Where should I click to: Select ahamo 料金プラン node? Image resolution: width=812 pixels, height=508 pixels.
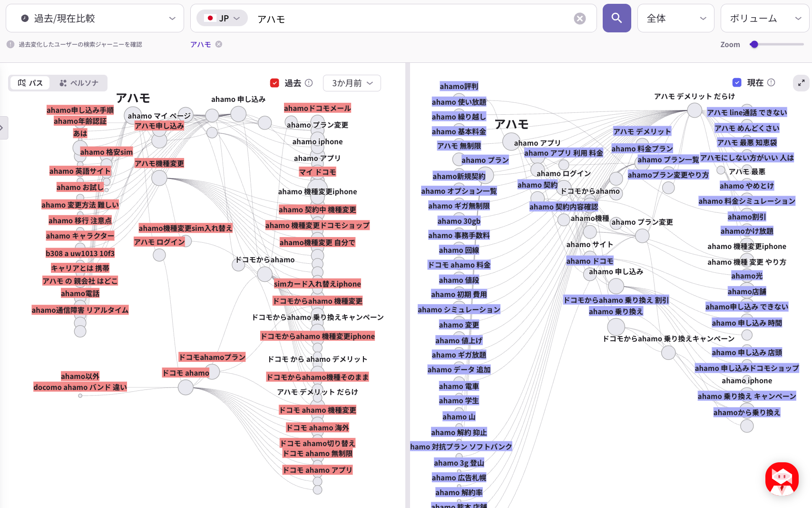click(x=642, y=149)
